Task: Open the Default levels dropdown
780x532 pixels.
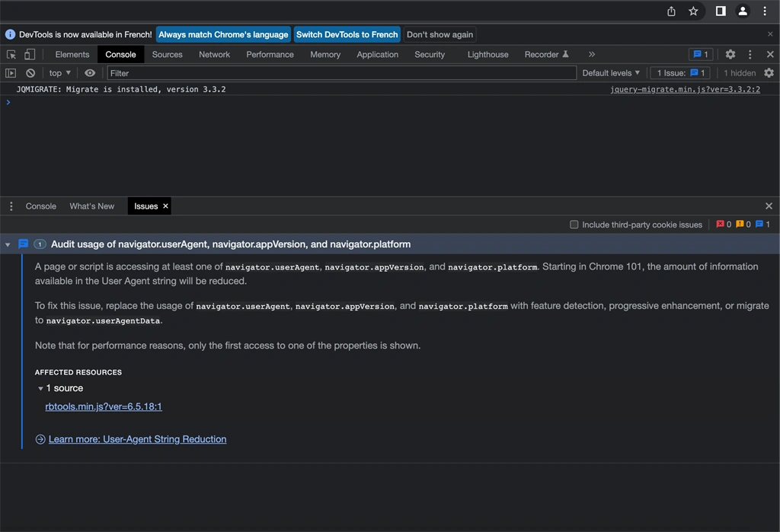Action: tap(611, 73)
